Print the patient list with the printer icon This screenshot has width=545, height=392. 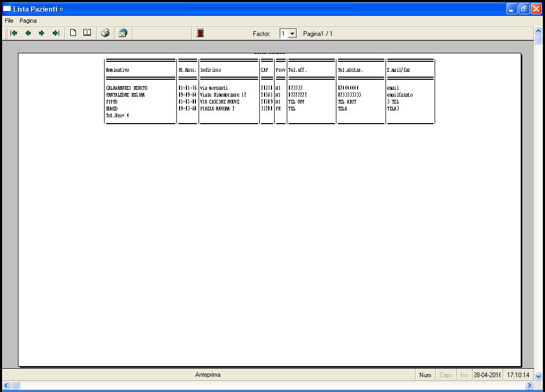pos(105,33)
